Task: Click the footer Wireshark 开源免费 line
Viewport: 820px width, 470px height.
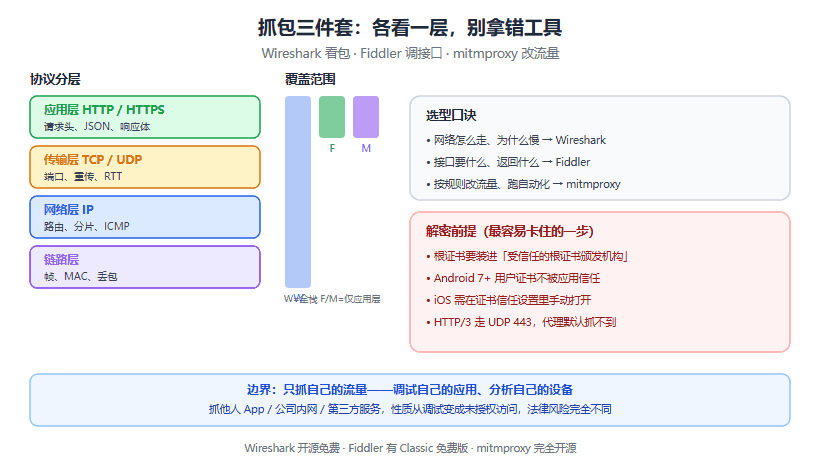Action: point(410,448)
